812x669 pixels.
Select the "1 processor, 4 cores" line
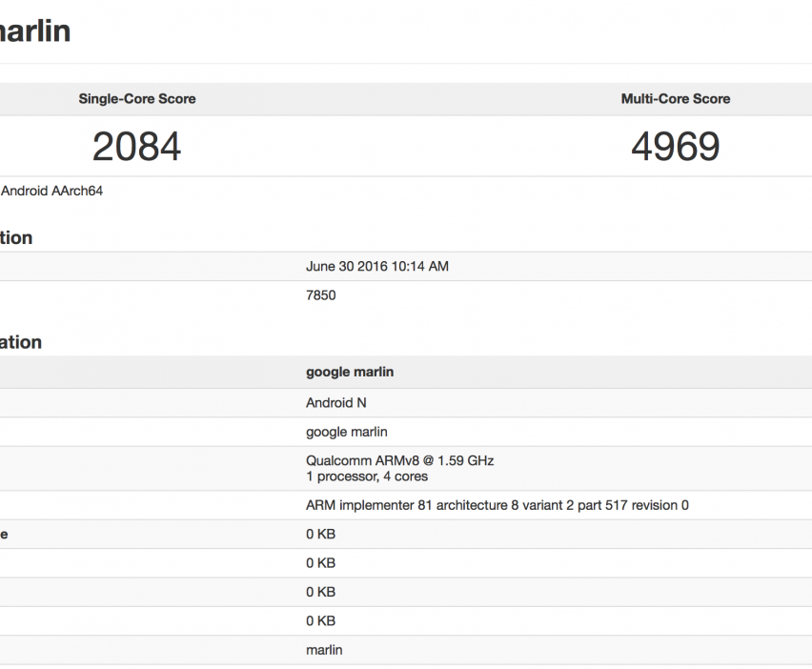point(366,476)
